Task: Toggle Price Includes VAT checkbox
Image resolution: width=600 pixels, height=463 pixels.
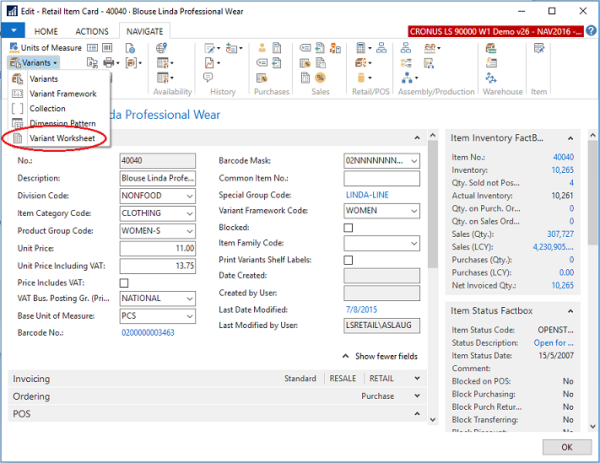Action: 124,283
